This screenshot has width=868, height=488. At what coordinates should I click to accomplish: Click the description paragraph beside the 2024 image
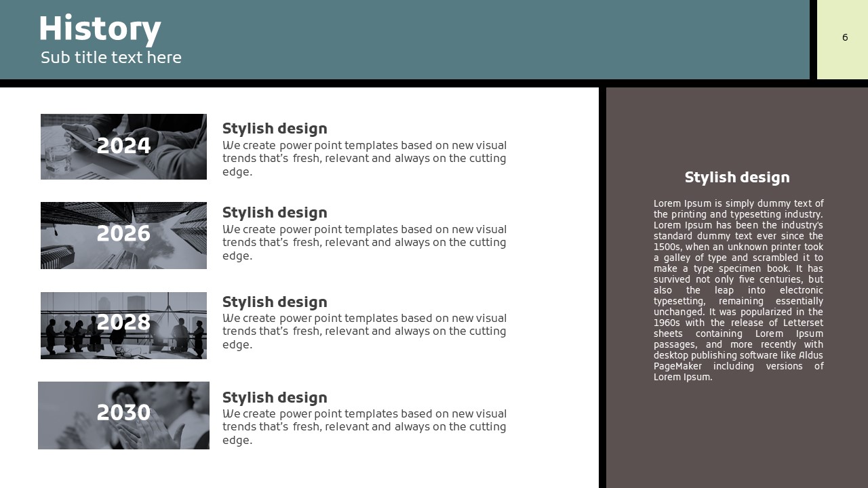[x=364, y=159]
